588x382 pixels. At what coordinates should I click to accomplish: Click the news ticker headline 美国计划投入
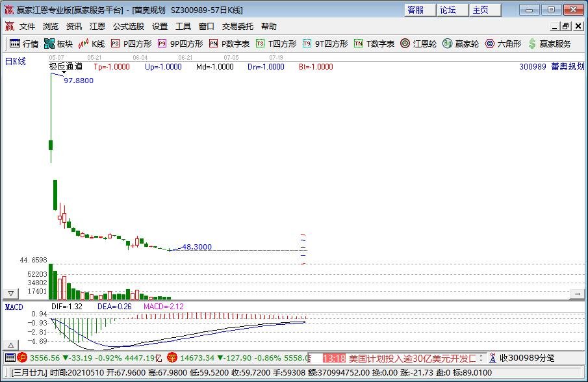click(x=412, y=359)
